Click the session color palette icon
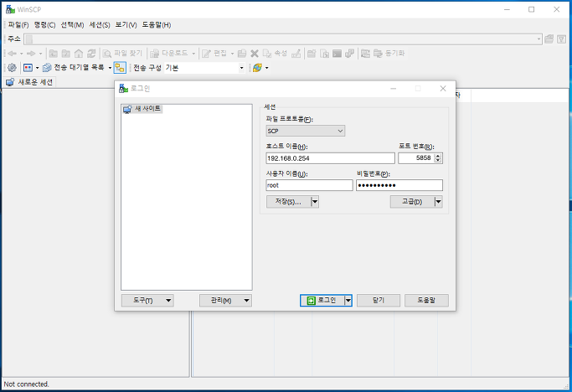 pos(28,68)
